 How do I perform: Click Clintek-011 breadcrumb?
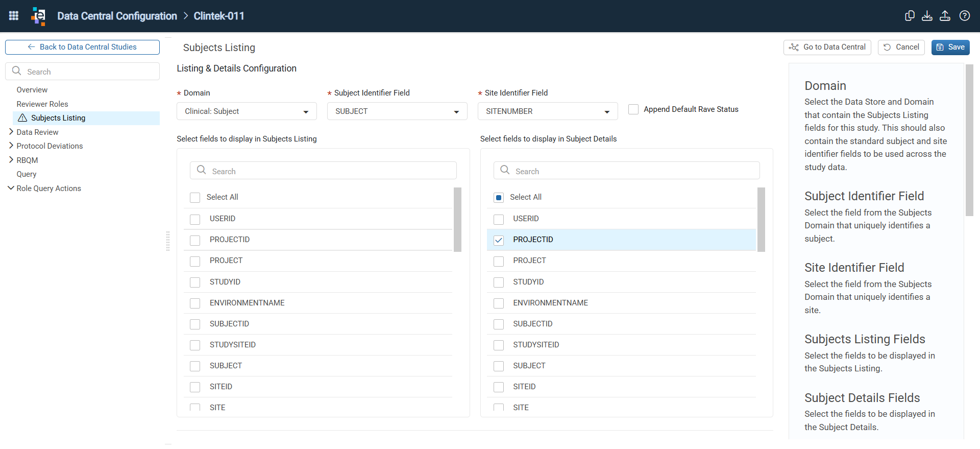coord(219,16)
